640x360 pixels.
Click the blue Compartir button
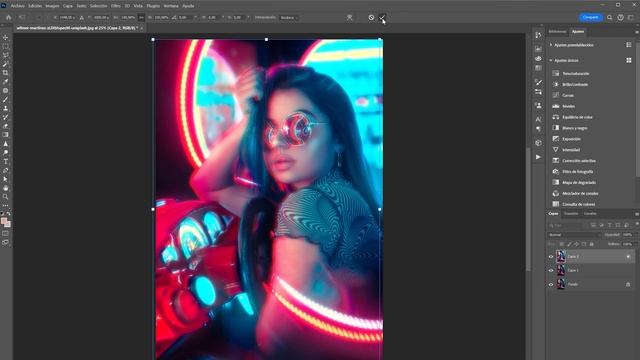click(591, 17)
